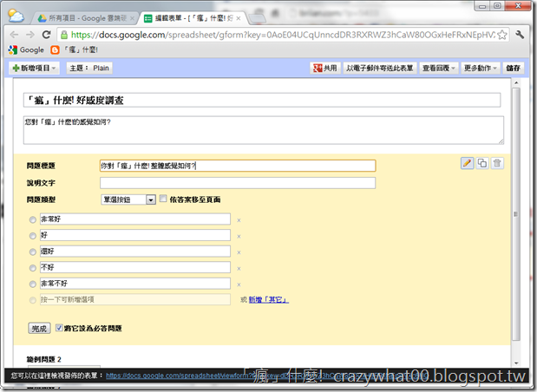Remove the option 不好 with its X
The width and height of the screenshot is (537, 392).
pyautogui.click(x=239, y=269)
